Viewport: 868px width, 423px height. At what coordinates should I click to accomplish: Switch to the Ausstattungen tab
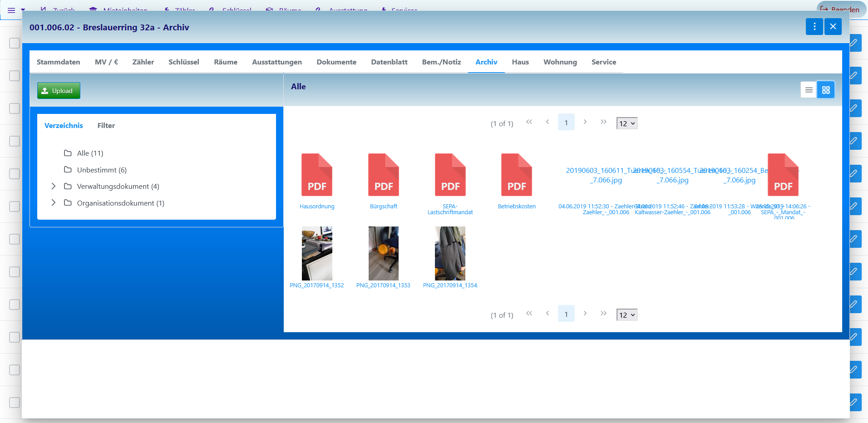pyautogui.click(x=277, y=62)
